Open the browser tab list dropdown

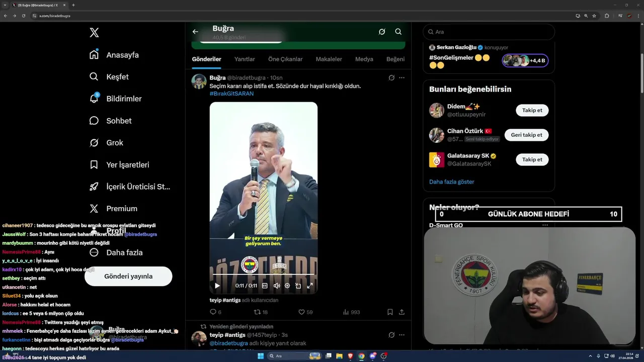click(6, 5)
